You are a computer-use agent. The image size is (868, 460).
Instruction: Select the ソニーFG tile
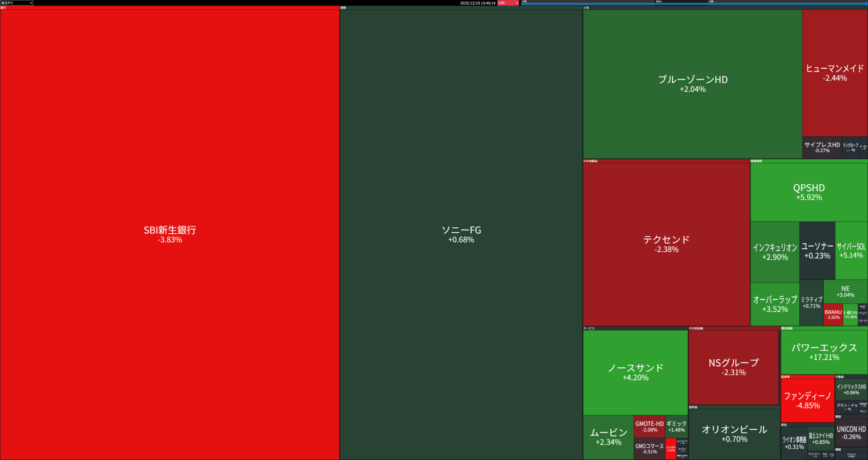pos(461,234)
